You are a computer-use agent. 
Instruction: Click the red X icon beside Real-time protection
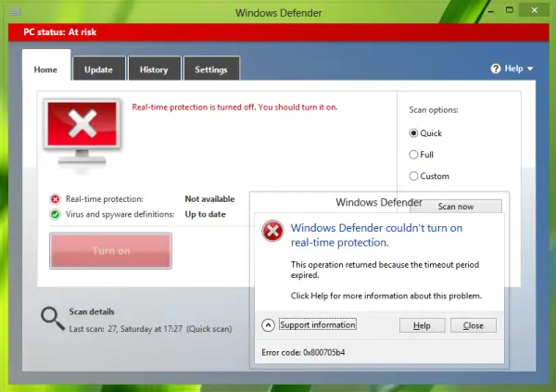[x=55, y=199]
